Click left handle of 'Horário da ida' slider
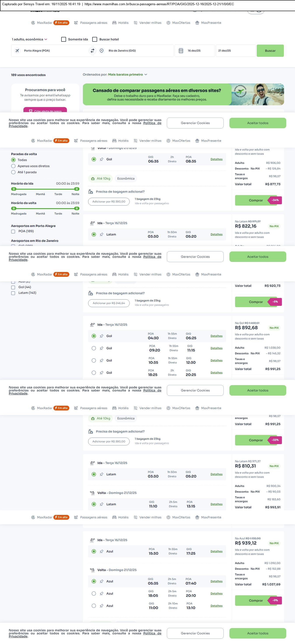 pyautogui.click(x=14, y=189)
